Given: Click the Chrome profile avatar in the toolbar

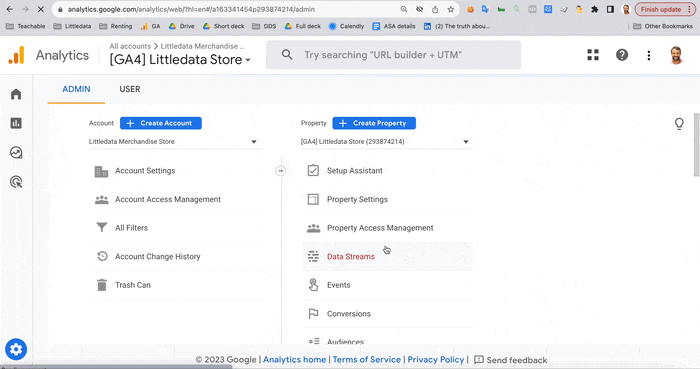Looking at the screenshot, I should [x=626, y=9].
